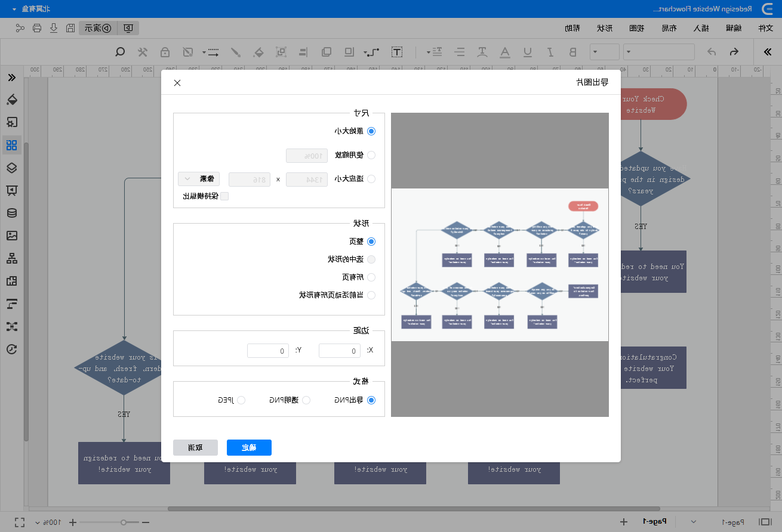Open the 像素 unit dropdown
782x532 pixels.
[199, 179]
